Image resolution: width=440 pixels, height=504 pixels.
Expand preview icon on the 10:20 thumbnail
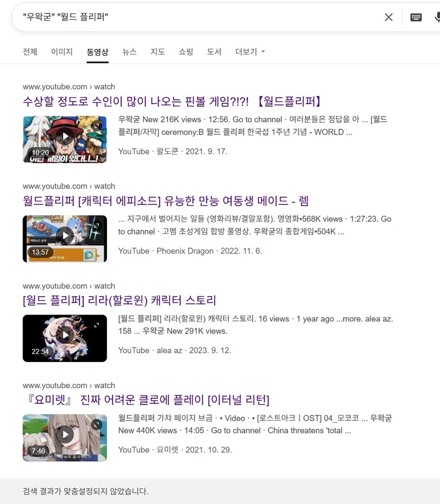(x=96, y=126)
